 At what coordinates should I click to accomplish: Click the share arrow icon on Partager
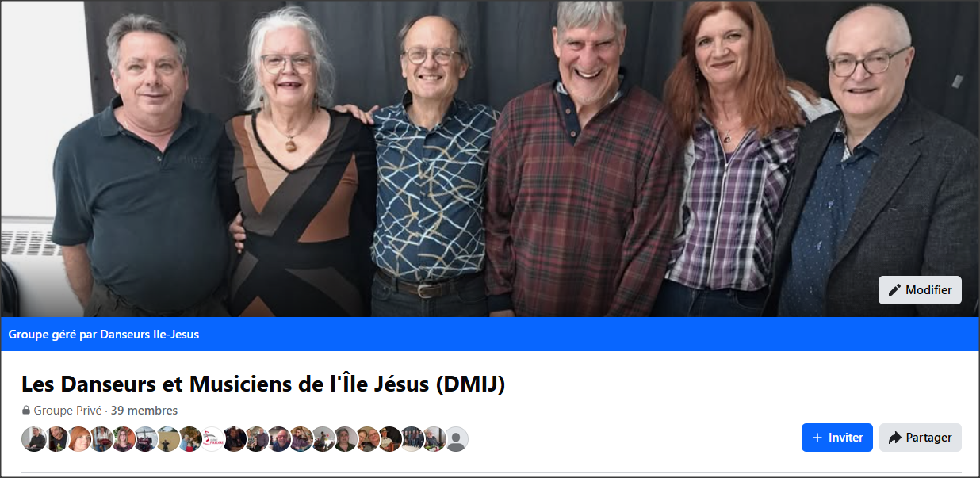[x=895, y=438]
